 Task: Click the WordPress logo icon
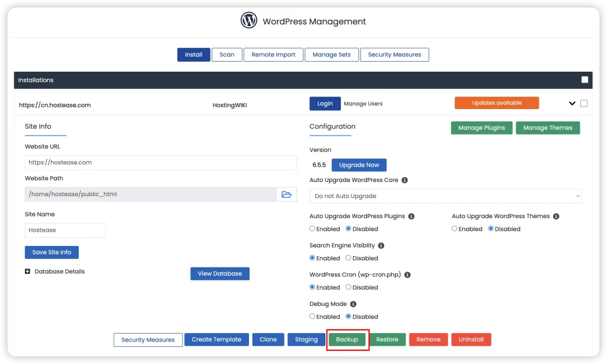249,21
